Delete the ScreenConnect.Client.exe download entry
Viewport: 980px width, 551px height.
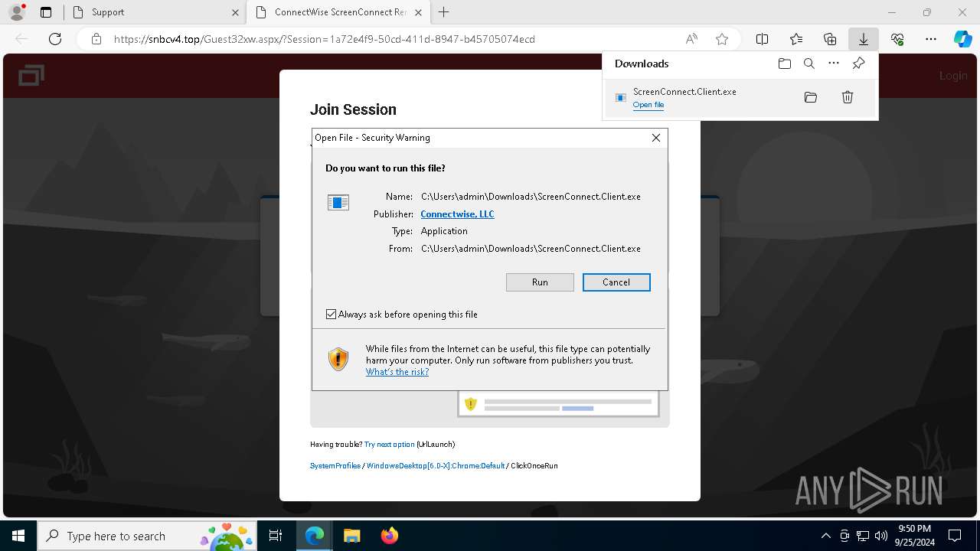pos(848,97)
